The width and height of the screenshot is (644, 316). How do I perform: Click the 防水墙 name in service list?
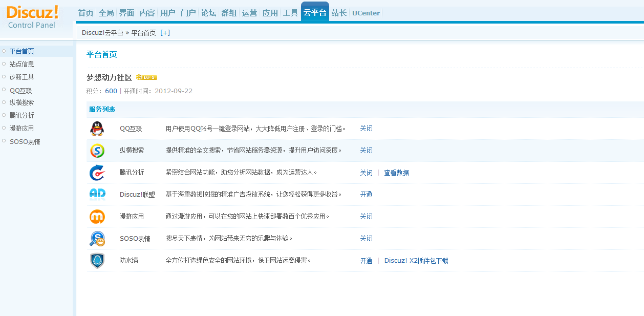129,261
